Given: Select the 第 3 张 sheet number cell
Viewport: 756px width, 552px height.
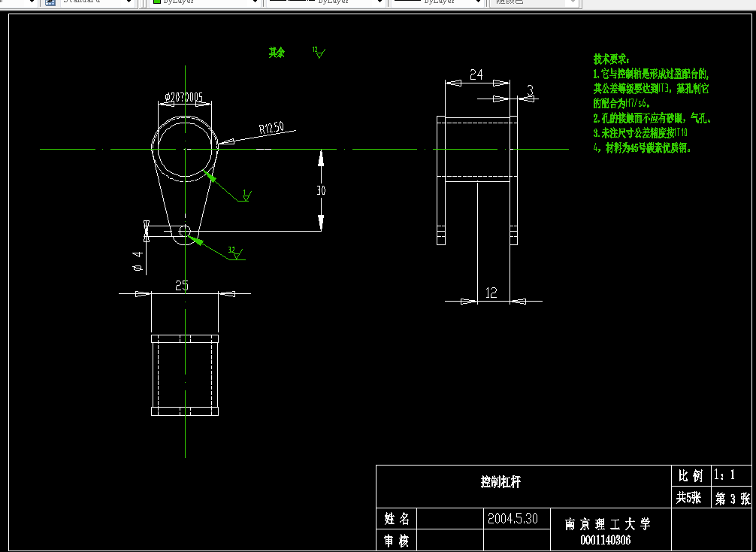Looking at the screenshot, I should tap(732, 499).
